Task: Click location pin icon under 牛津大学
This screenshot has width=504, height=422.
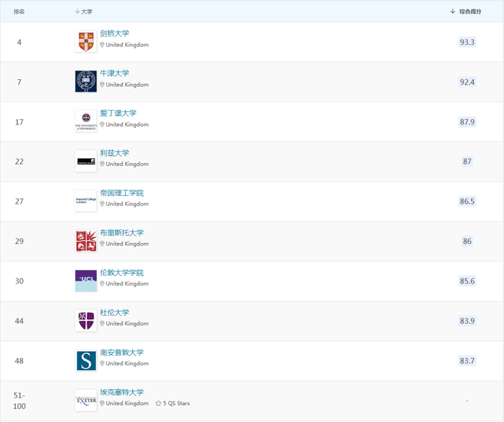Action: click(x=102, y=85)
